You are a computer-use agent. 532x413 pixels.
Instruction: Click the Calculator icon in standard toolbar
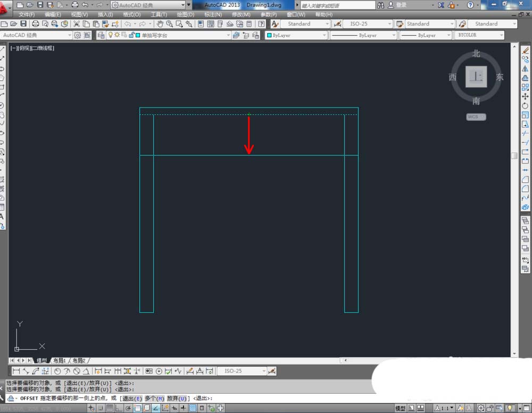click(x=249, y=24)
